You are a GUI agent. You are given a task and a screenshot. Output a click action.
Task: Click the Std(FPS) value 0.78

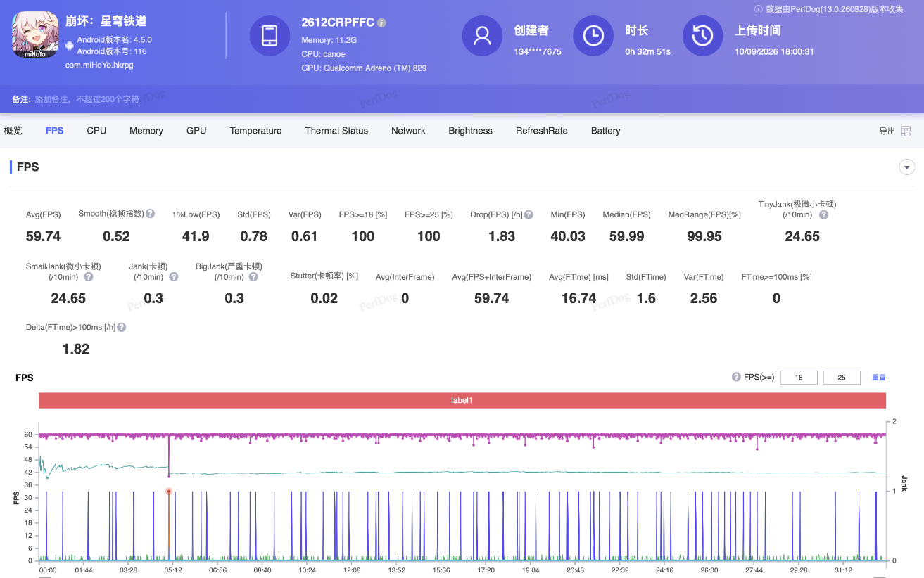(254, 236)
